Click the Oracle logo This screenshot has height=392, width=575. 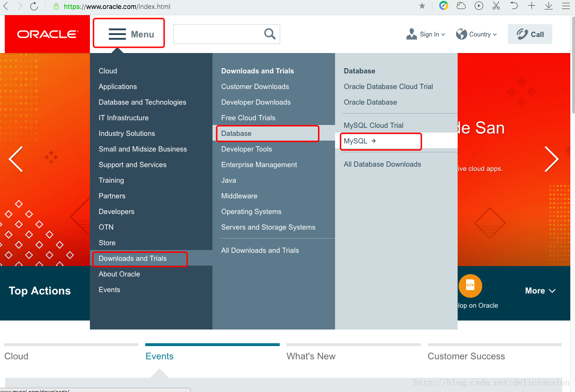coord(47,34)
